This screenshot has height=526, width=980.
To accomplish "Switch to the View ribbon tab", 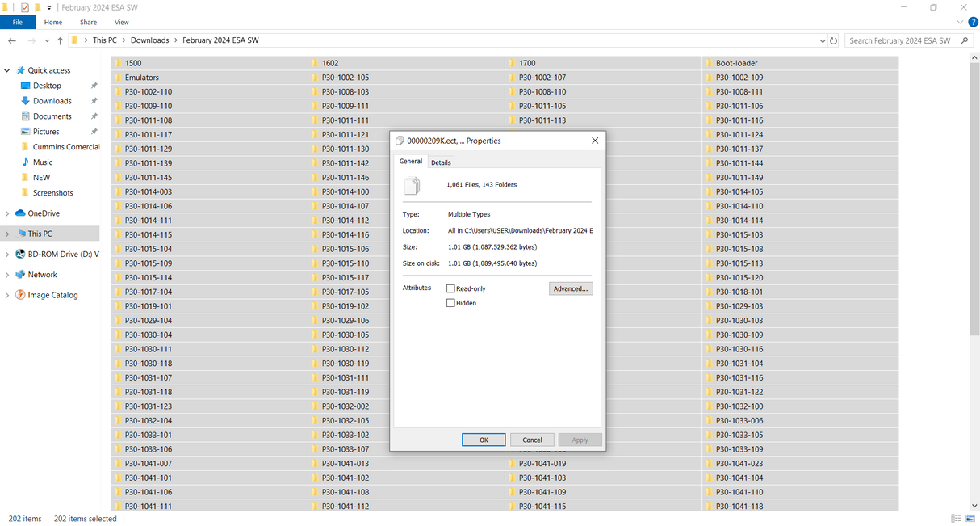I will [x=121, y=22].
